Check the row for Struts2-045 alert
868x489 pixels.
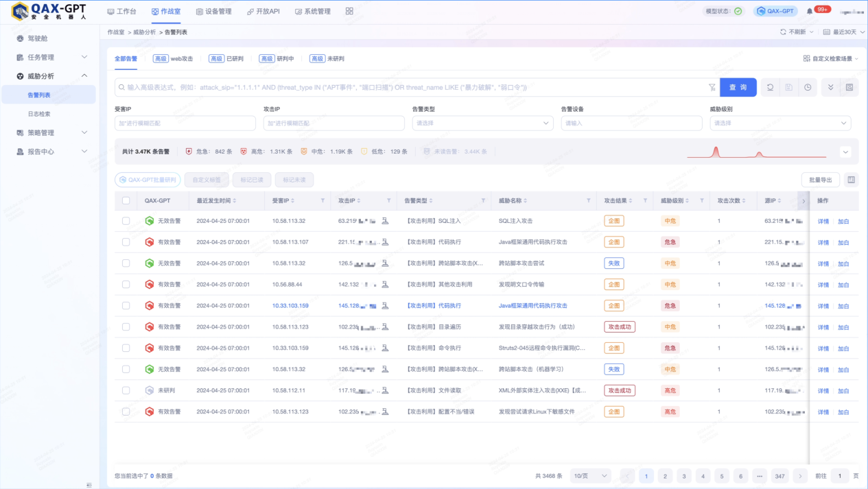point(126,348)
